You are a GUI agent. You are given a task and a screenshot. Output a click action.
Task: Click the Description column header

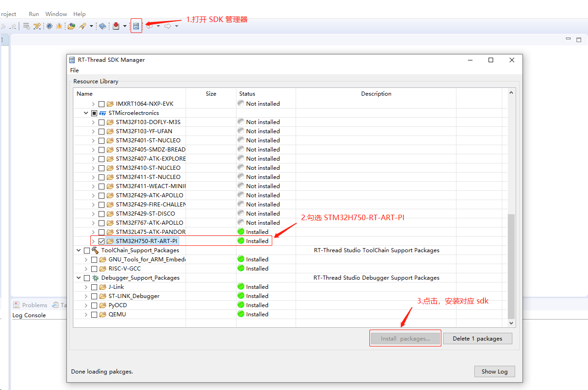pos(376,93)
